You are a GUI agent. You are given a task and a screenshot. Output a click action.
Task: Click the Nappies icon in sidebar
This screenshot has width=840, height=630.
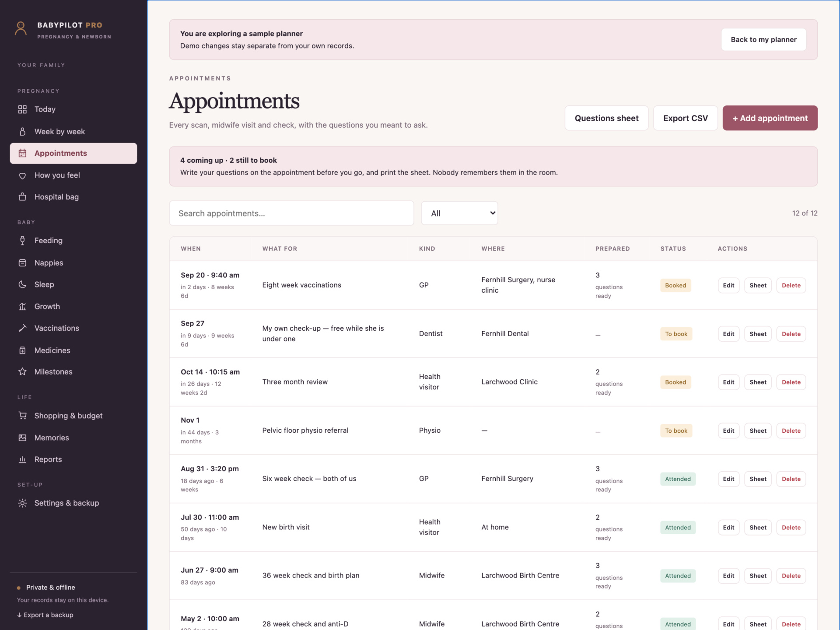point(22,263)
